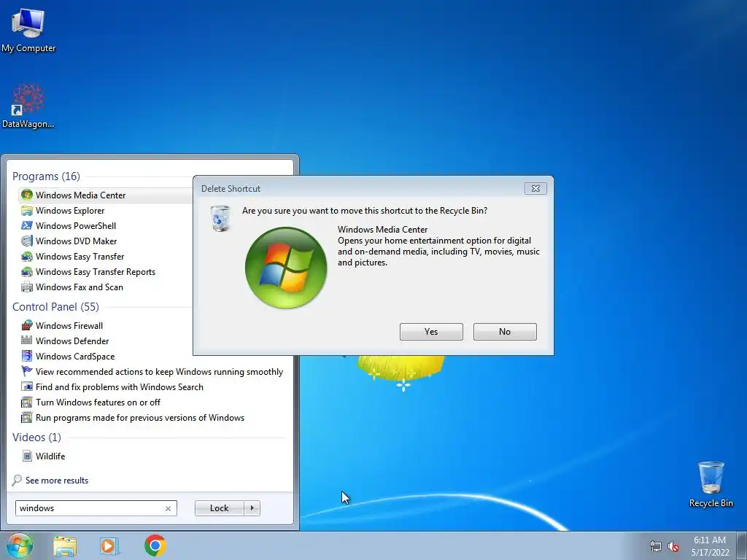Expand the Videos (1) results header

click(x=36, y=437)
